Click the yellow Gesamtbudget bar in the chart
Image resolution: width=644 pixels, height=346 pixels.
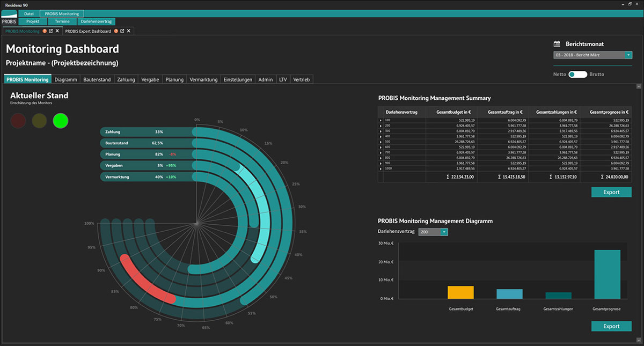[461, 292]
